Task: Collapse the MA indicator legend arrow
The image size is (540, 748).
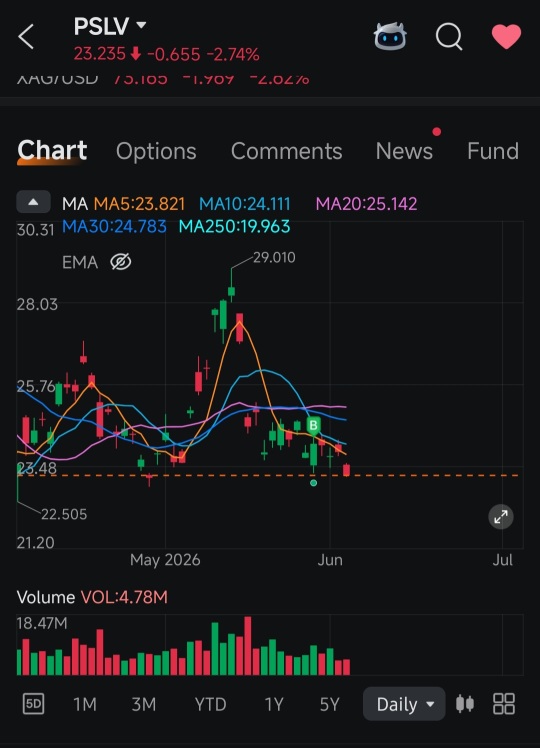Action: click(x=33, y=202)
